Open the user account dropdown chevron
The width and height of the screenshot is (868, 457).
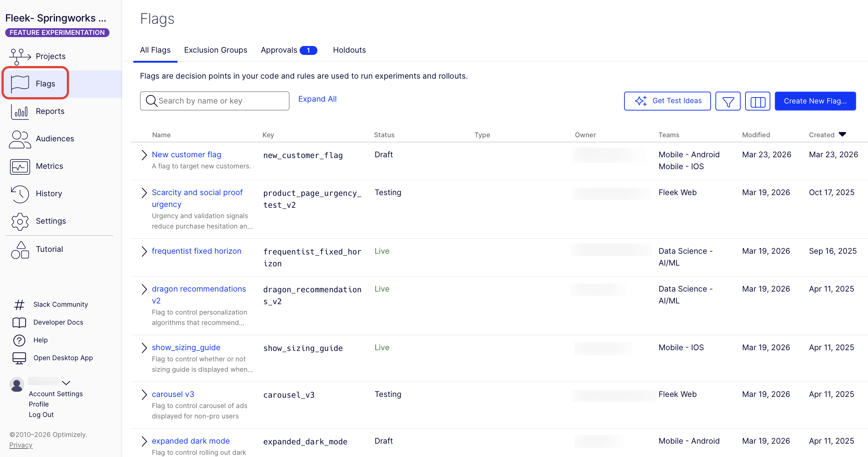pos(66,383)
